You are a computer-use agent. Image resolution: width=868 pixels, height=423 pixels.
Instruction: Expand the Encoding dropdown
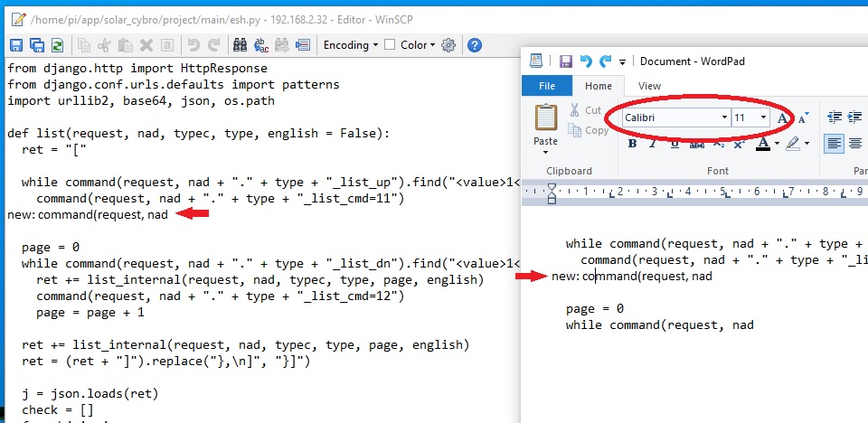(x=350, y=45)
